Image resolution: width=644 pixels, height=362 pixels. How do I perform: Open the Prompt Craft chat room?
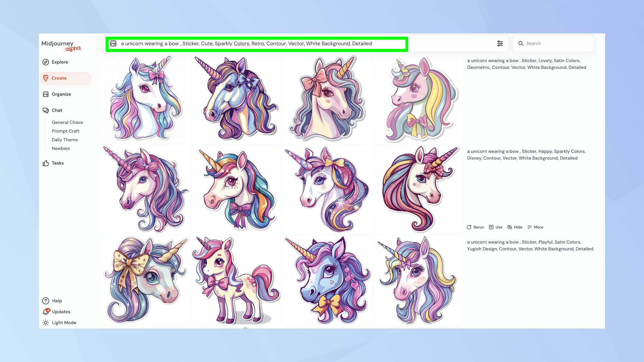(65, 131)
